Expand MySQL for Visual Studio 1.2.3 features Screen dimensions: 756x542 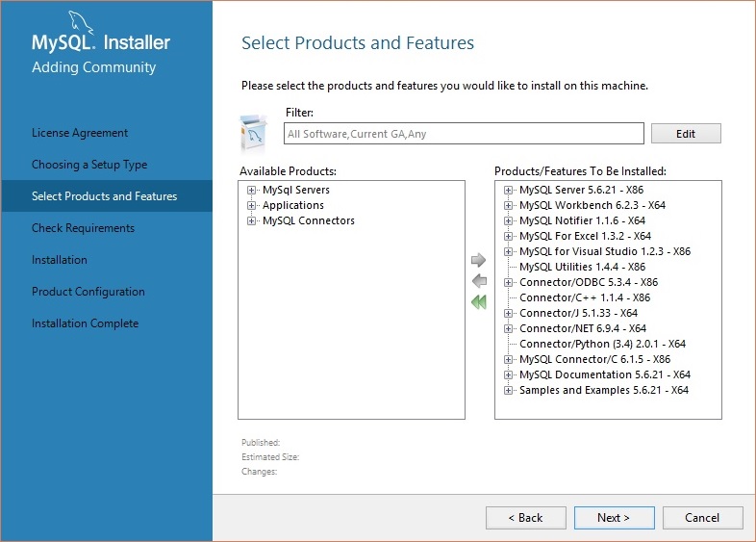pos(508,252)
